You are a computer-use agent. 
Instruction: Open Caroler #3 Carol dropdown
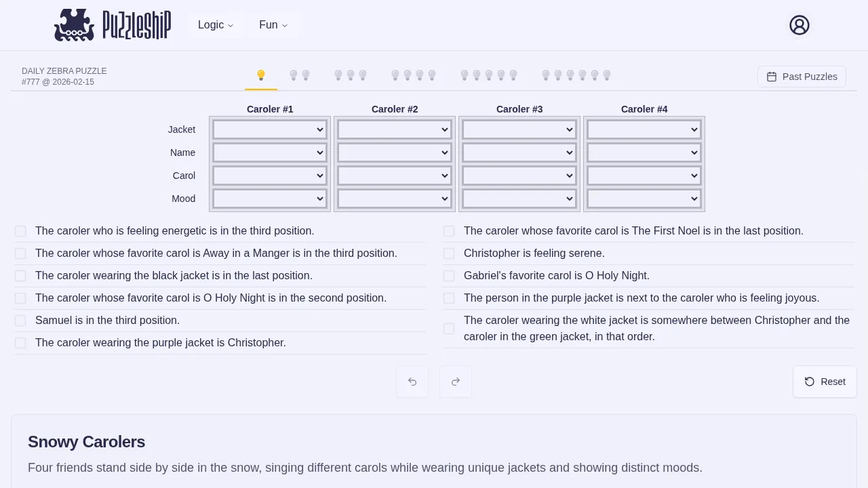pos(519,176)
